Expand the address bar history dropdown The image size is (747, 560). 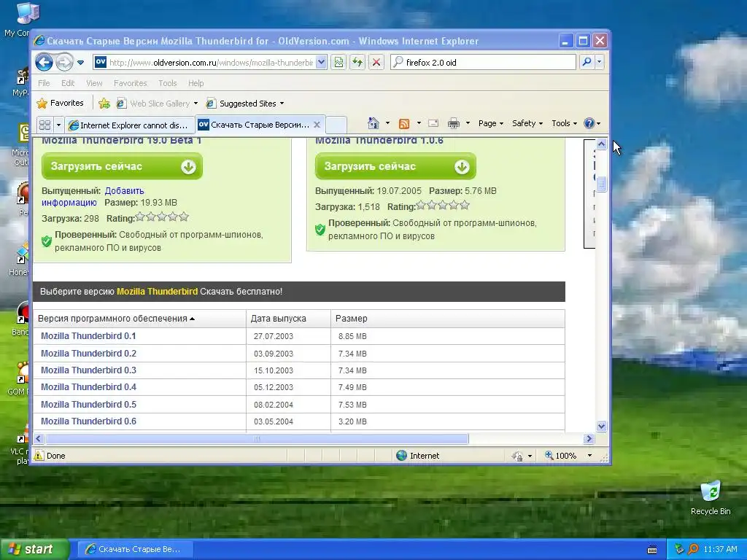tap(321, 63)
